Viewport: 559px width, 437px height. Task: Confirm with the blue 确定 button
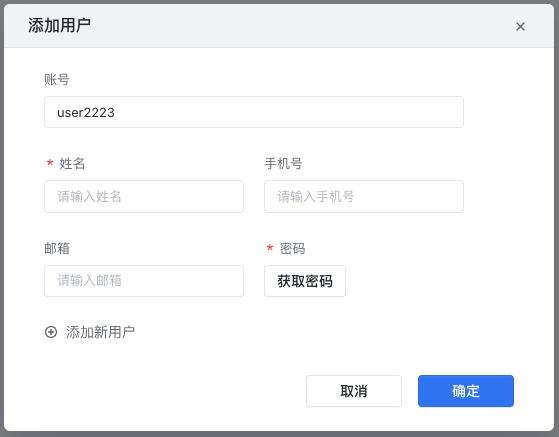tap(466, 391)
